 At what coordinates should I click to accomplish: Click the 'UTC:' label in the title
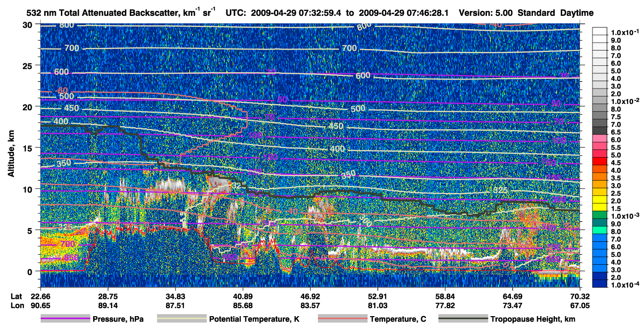coord(236,12)
